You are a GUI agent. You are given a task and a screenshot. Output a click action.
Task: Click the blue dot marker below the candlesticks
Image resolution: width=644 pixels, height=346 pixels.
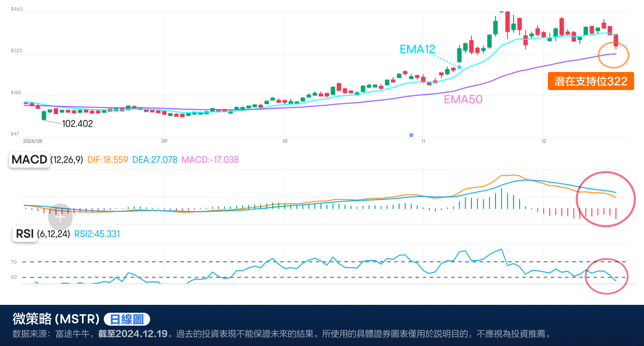pyautogui.click(x=411, y=135)
